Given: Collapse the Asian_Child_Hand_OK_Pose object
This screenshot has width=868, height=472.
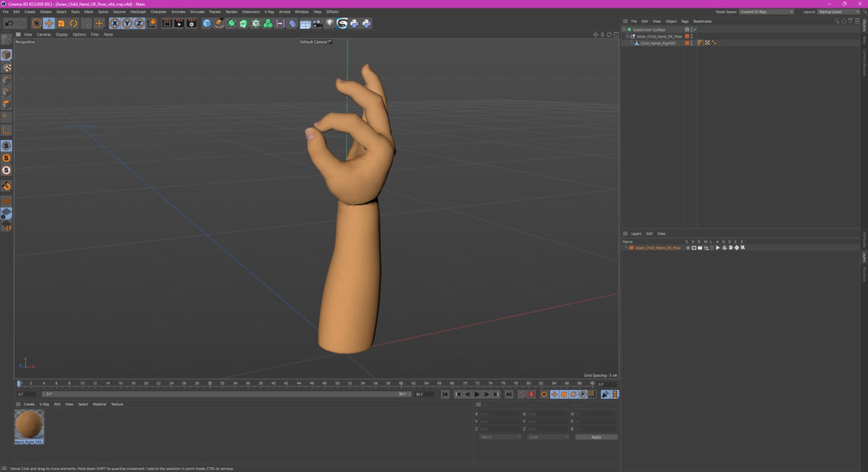Looking at the screenshot, I should 627,36.
